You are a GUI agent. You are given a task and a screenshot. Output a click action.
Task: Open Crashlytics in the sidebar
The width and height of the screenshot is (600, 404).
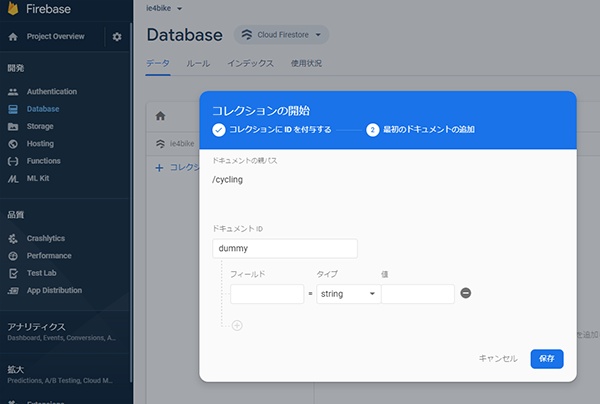tap(46, 239)
